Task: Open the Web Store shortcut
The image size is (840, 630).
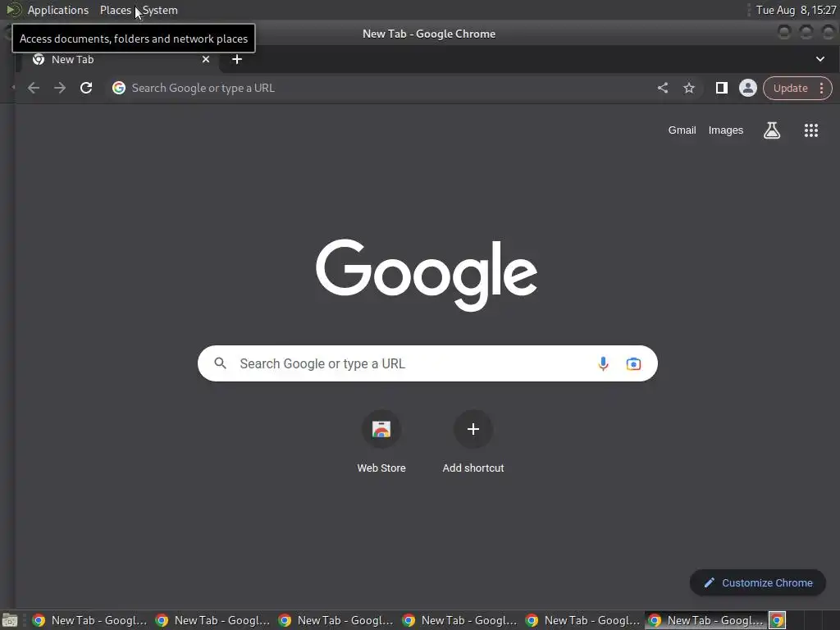Action: coord(381,442)
